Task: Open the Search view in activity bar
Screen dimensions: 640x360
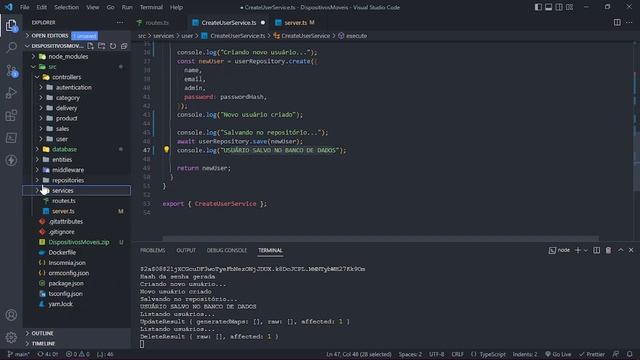Action: coord(11,47)
